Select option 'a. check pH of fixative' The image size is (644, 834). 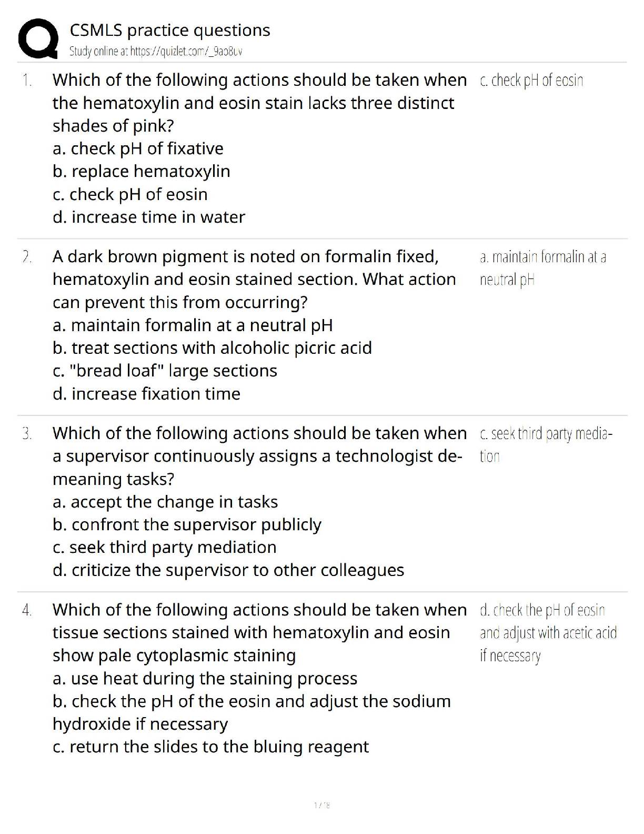tap(138, 148)
